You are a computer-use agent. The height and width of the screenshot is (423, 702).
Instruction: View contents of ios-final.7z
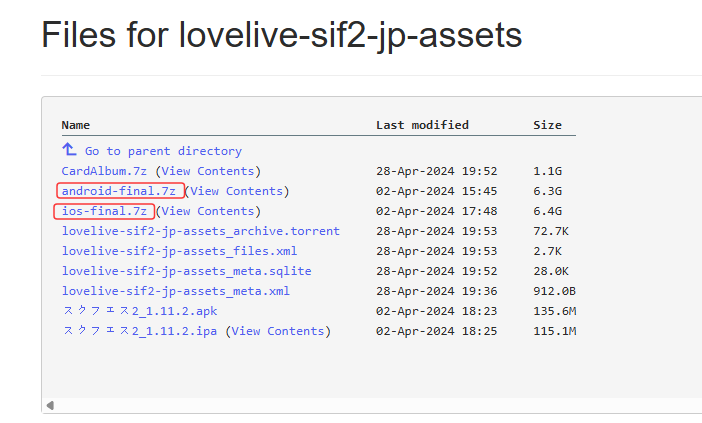[208, 211]
